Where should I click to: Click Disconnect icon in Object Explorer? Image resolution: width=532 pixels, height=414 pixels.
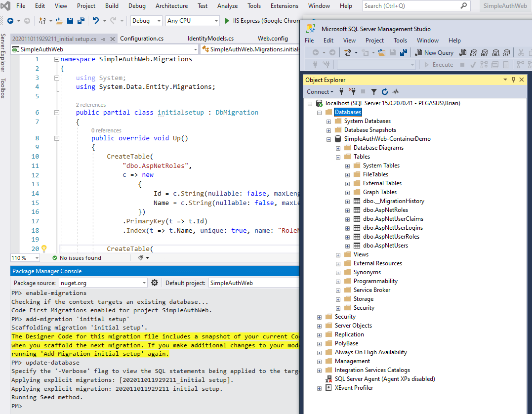pos(352,91)
